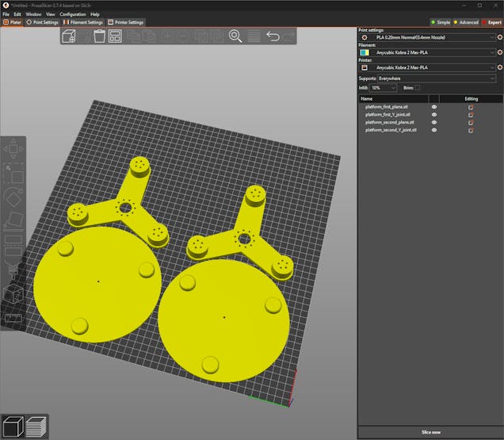504x440 pixels.
Task: Select platform_first_Y_joint.stl in object list
Action: point(386,114)
